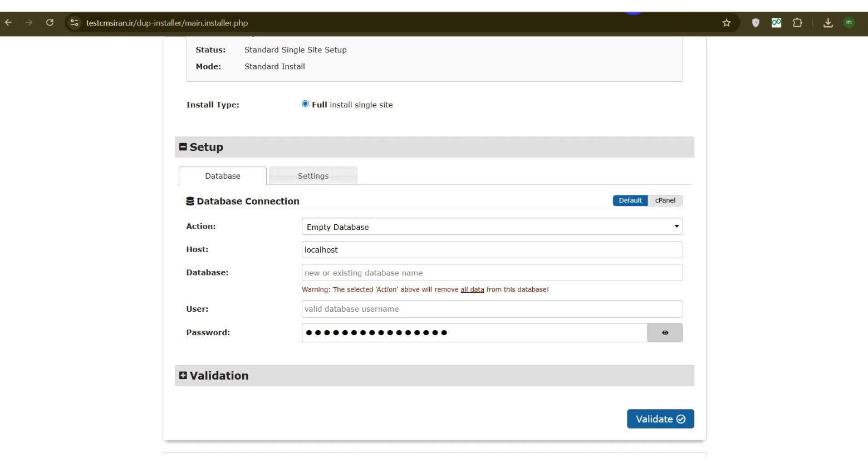868x467 pixels.
Task: Open the browser extensions puzzle icon
Action: [x=797, y=23]
